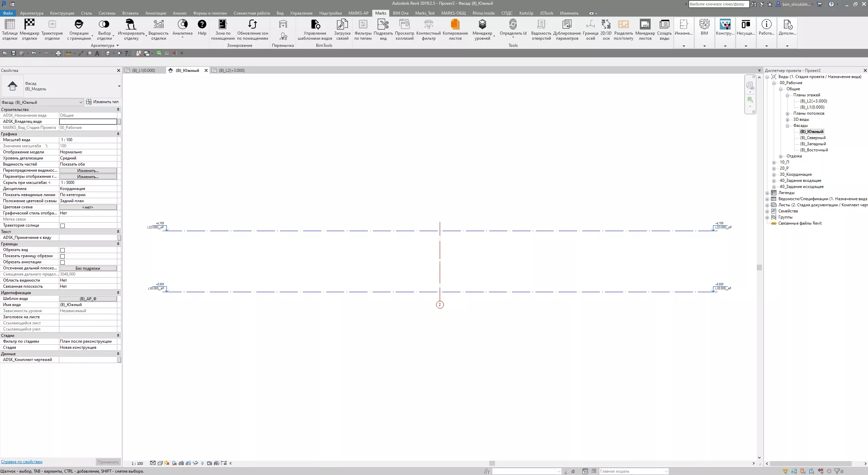This screenshot has width=868, height=475.
Task: Enable the Sun Path checkbox (Траектория солнца)
Action: pos(62,226)
